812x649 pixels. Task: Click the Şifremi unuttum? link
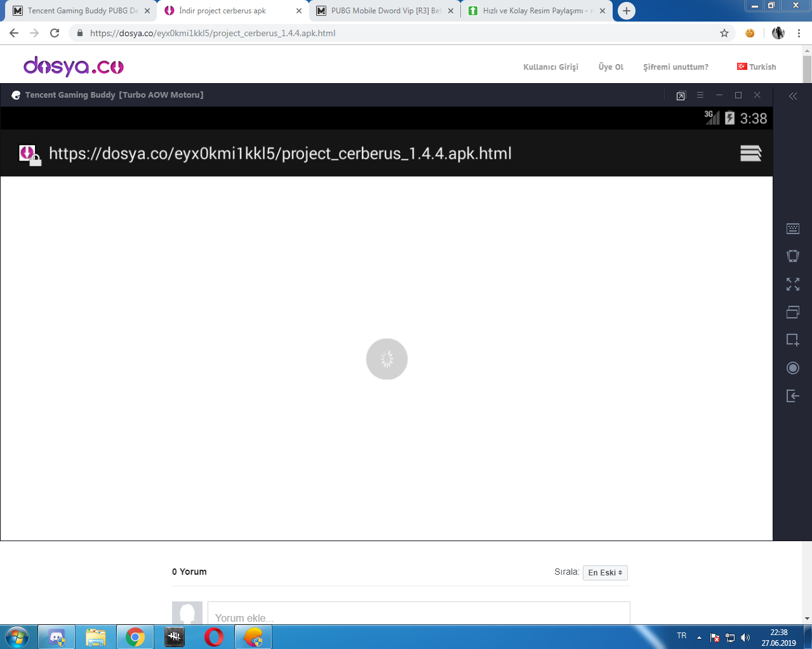[x=676, y=67]
